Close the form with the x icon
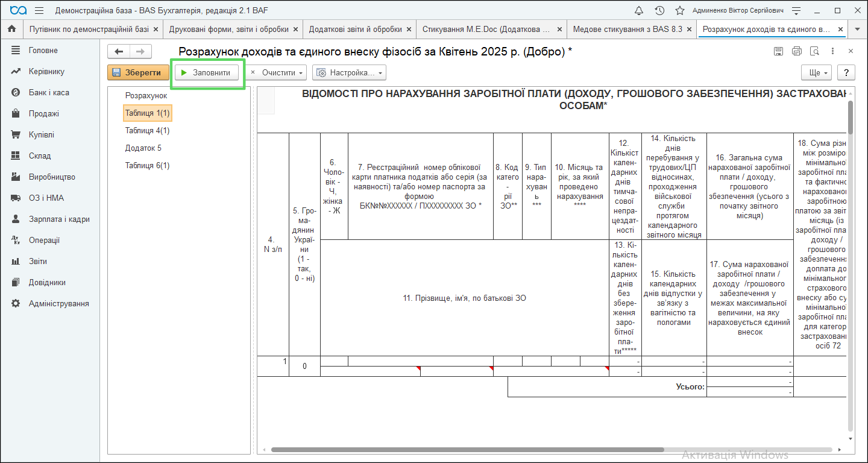 (851, 51)
